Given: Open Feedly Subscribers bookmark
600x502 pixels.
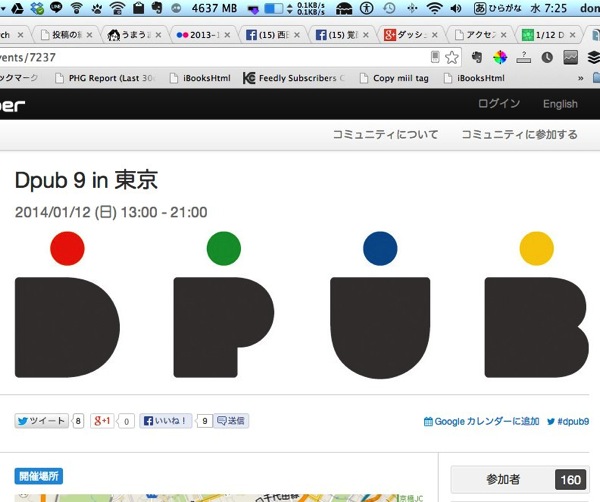Looking at the screenshot, I should (294, 78).
